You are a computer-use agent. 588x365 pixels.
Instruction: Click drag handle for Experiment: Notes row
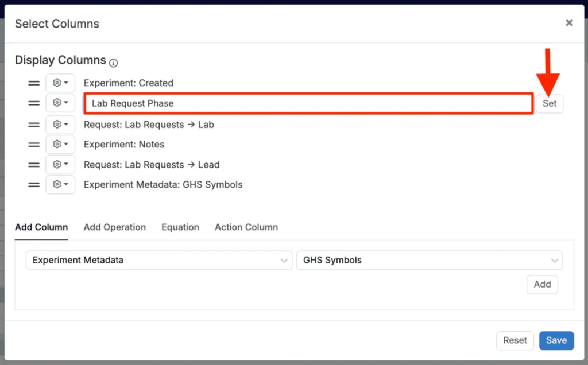pyautogui.click(x=34, y=145)
